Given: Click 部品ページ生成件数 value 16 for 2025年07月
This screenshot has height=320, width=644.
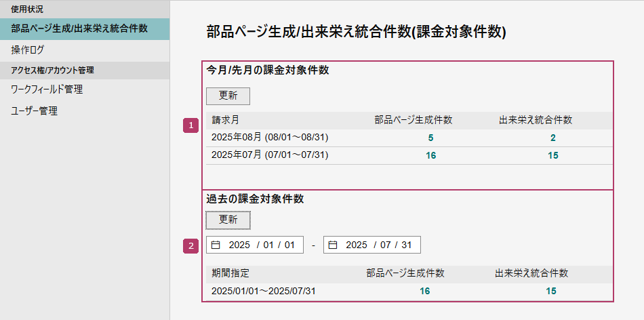Looking at the screenshot, I should click(x=430, y=156).
